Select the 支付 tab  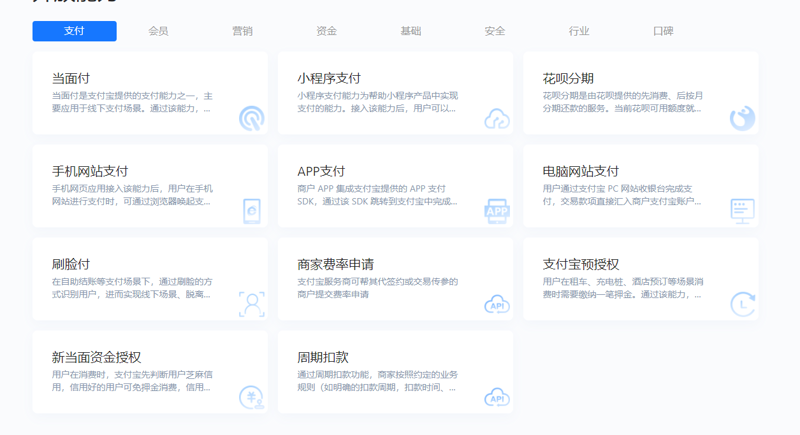74,31
